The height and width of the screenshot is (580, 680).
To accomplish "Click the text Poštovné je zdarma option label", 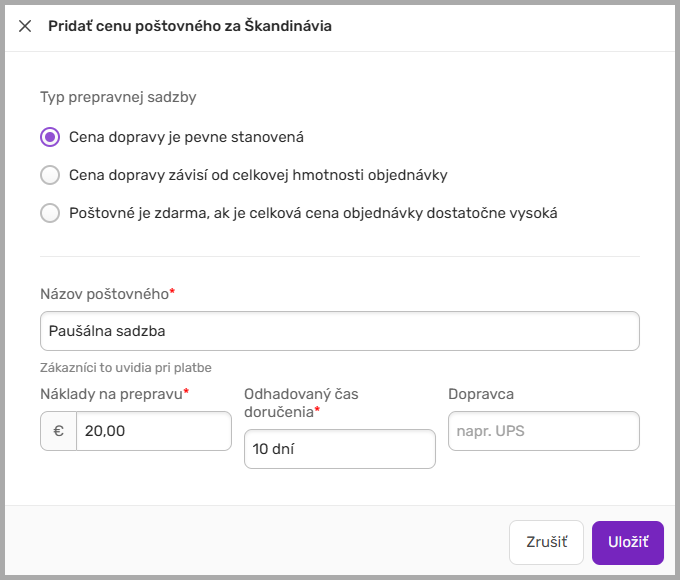I will point(313,213).
